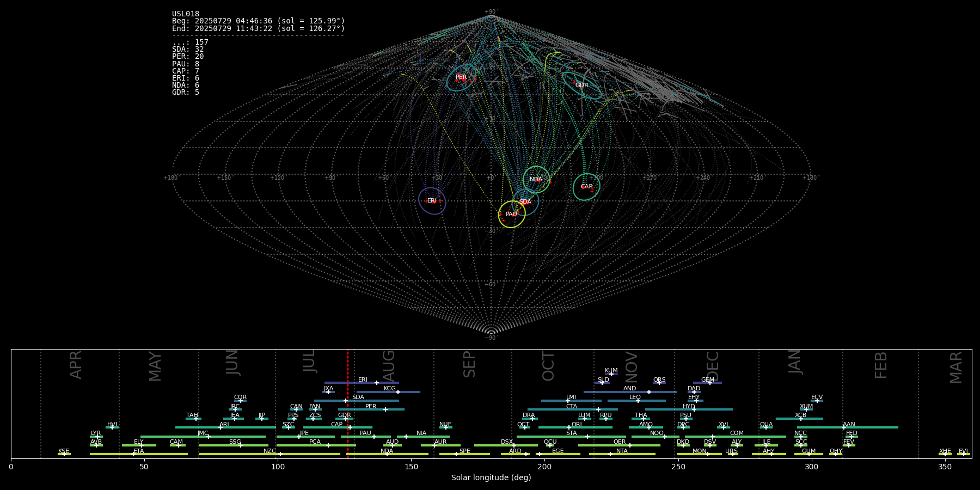The image size is (980, 490).
Task: Click the LEO shower label in the timeline
Action: point(635,397)
